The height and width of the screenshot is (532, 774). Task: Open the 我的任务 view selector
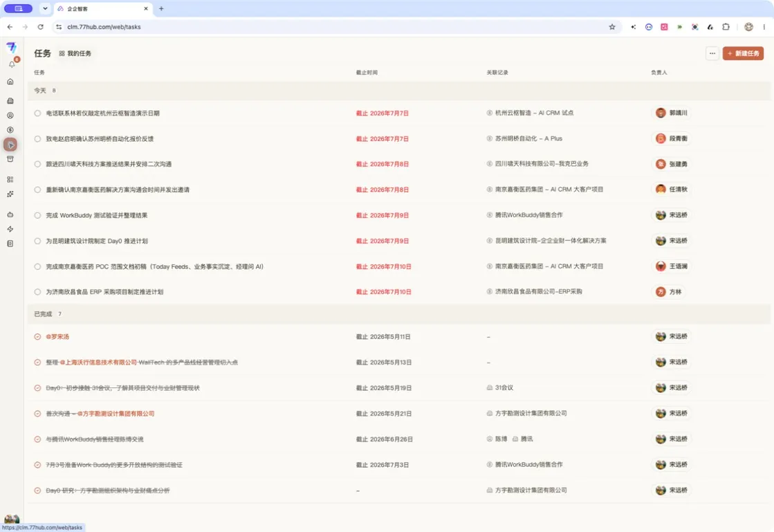pos(75,53)
